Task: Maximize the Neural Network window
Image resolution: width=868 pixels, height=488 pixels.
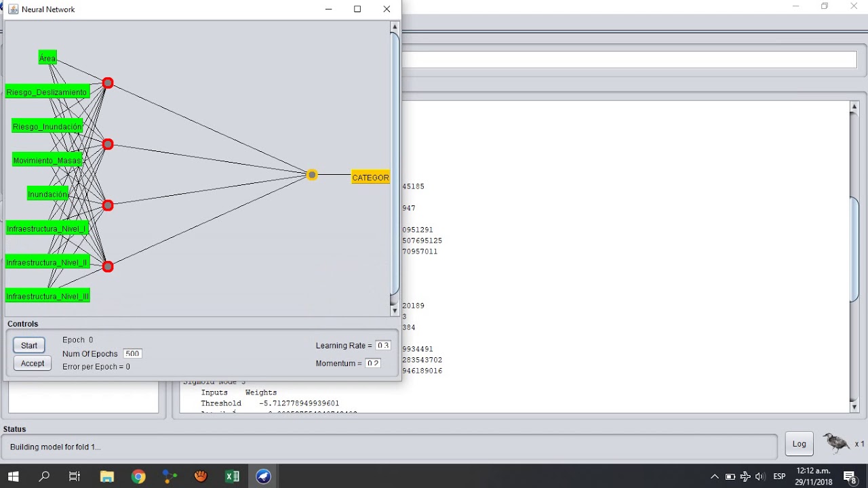Action: click(357, 9)
